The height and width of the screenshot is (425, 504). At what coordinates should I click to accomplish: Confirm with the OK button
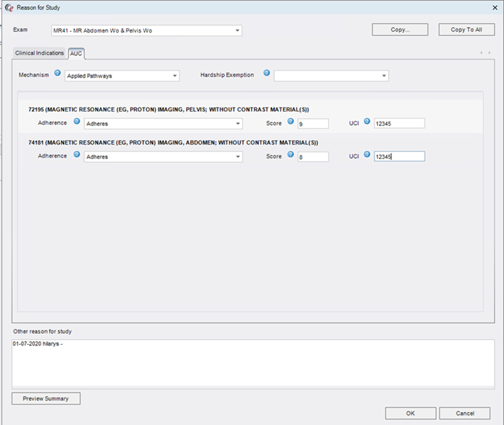tap(410, 413)
